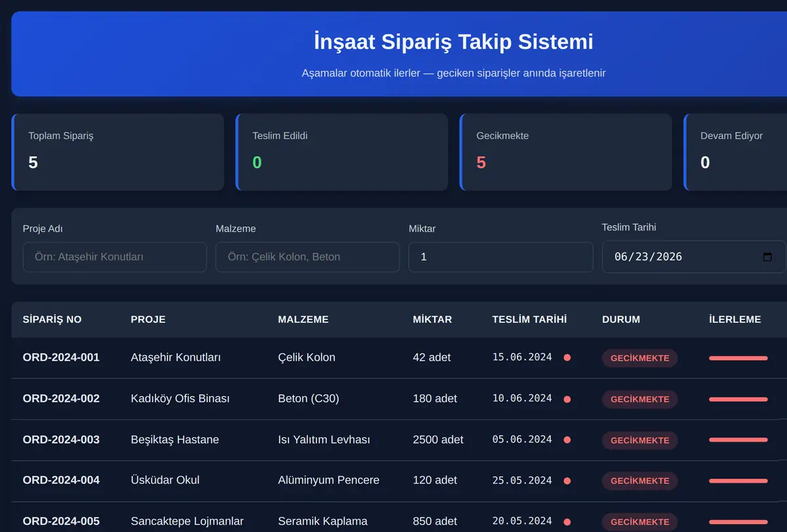Click the 180 adet quantity cell
The image size is (787, 532).
click(x=435, y=398)
